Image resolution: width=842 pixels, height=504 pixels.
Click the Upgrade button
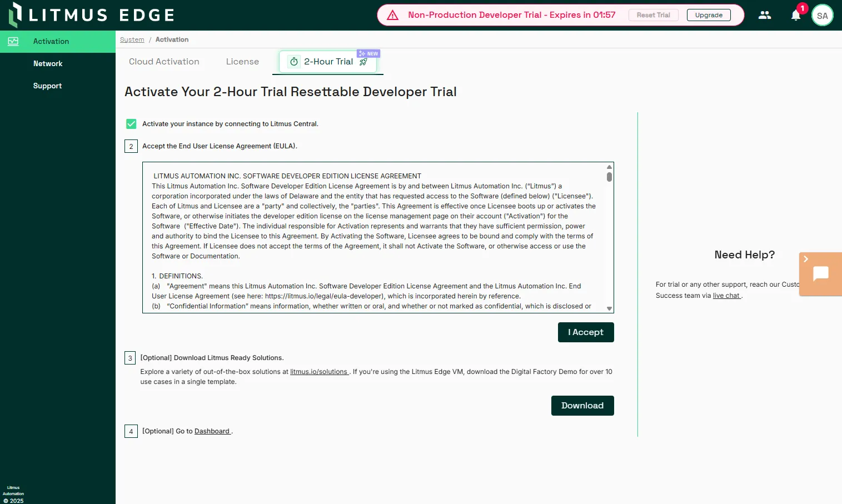point(709,15)
